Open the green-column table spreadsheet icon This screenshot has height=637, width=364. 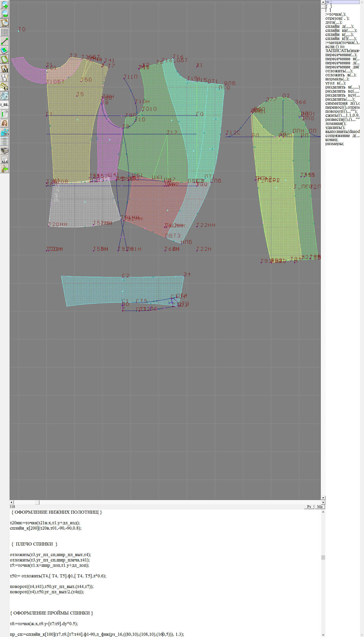[5, 114]
